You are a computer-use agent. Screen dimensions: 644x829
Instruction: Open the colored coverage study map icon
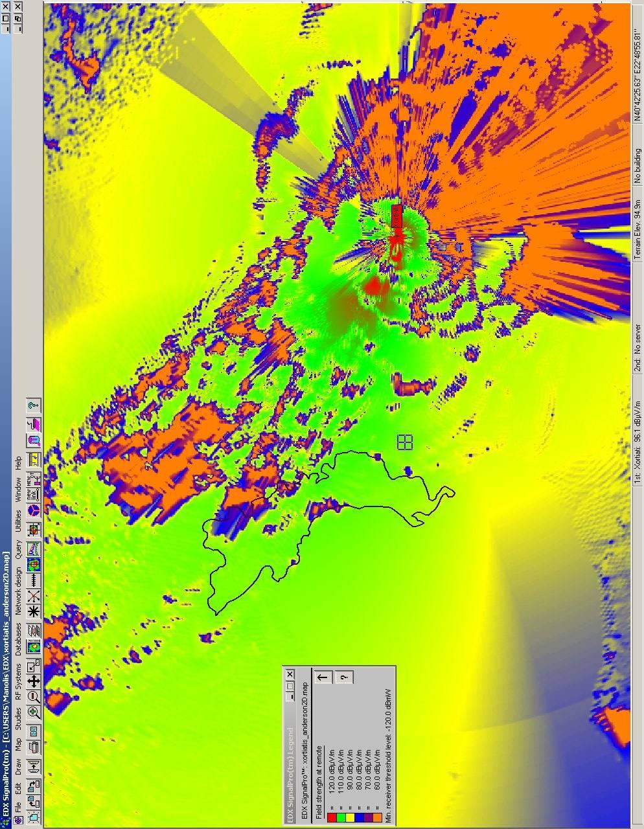click(32, 646)
